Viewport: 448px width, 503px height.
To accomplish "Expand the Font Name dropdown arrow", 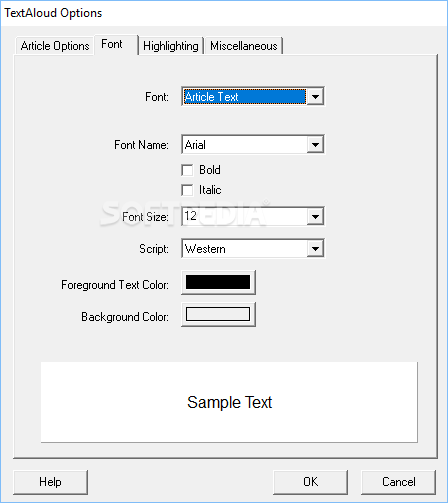I will pos(315,145).
